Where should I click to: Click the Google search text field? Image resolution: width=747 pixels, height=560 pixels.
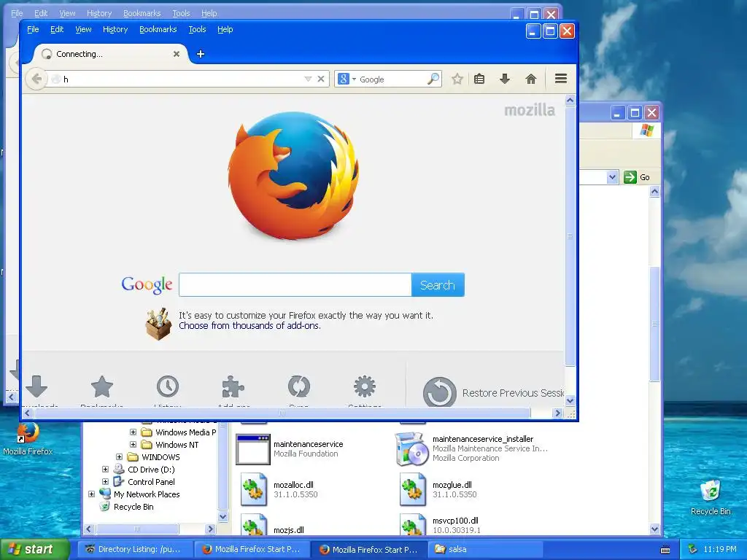coord(295,285)
